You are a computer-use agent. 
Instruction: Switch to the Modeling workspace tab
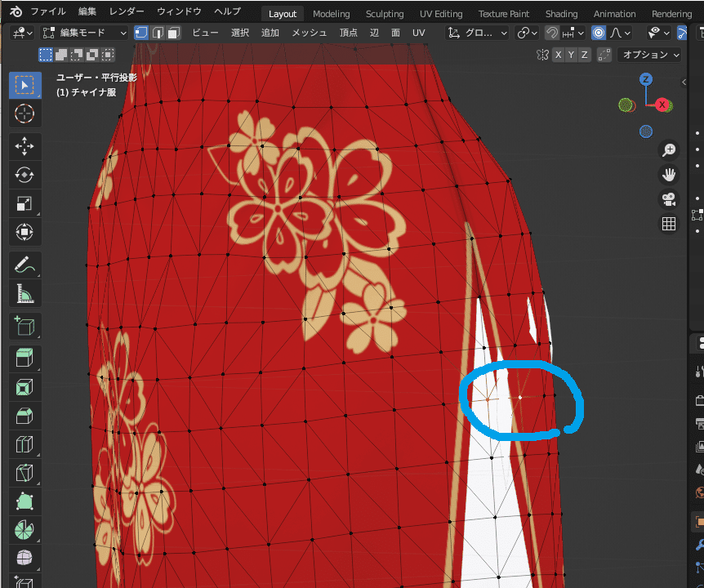[x=332, y=14]
